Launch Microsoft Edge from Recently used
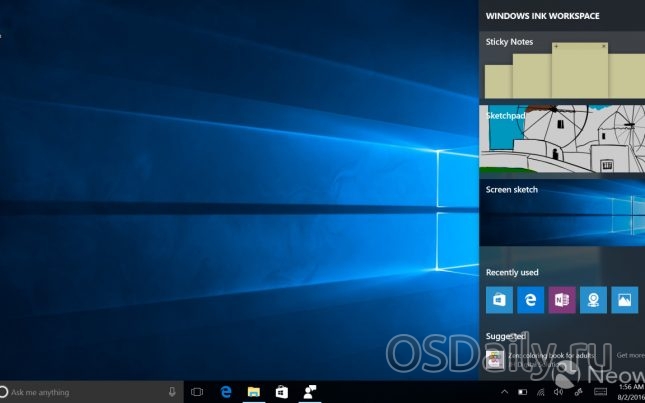Image resolution: width=645 pixels, height=403 pixels. 530,300
